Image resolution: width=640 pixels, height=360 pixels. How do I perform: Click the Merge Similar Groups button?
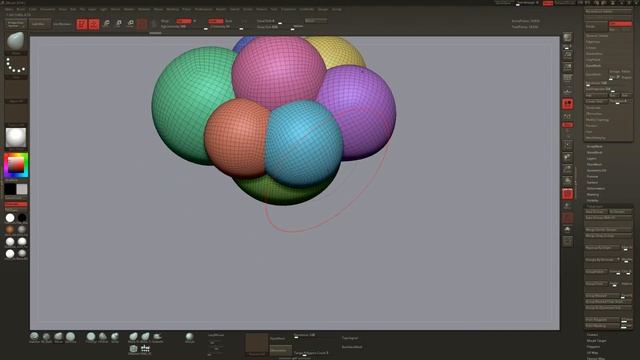(608, 230)
